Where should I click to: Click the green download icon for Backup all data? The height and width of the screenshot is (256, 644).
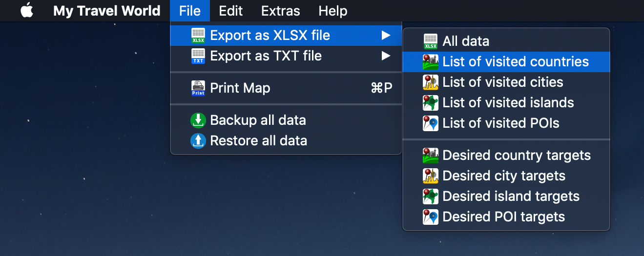(x=198, y=120)
